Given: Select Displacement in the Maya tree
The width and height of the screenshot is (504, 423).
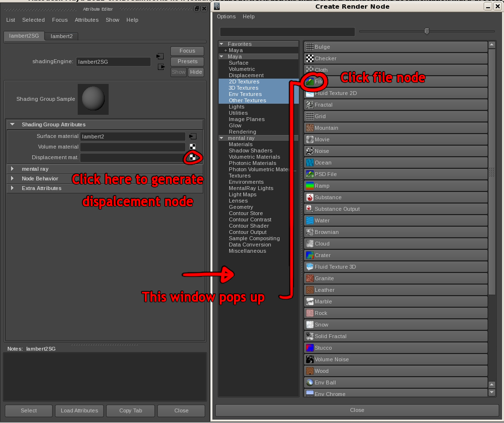Looking at the screenshot, I should coord(246,75).
